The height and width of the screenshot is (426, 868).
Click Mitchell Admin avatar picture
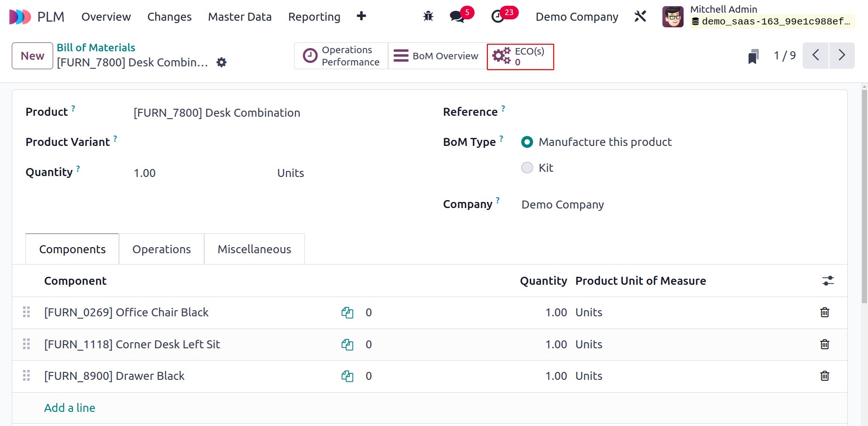point(673,16)
